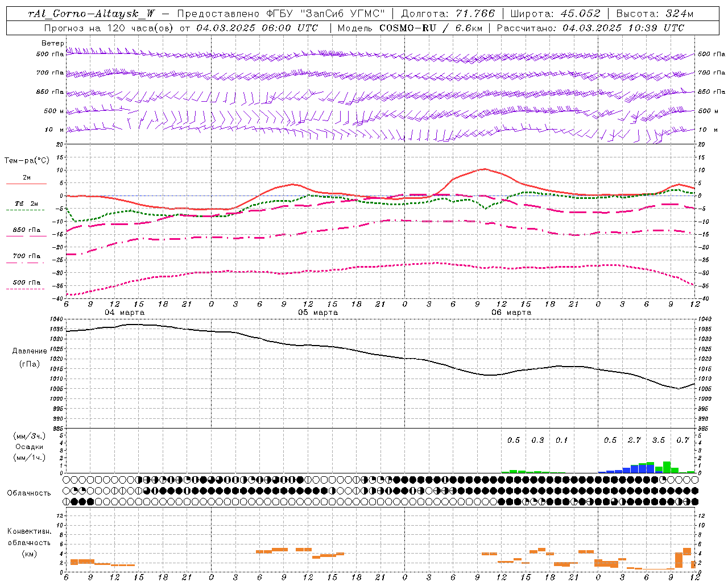Click the 0.1 three-hour precipitation value
Screen dimensions: 728x582
pos(561,440)
